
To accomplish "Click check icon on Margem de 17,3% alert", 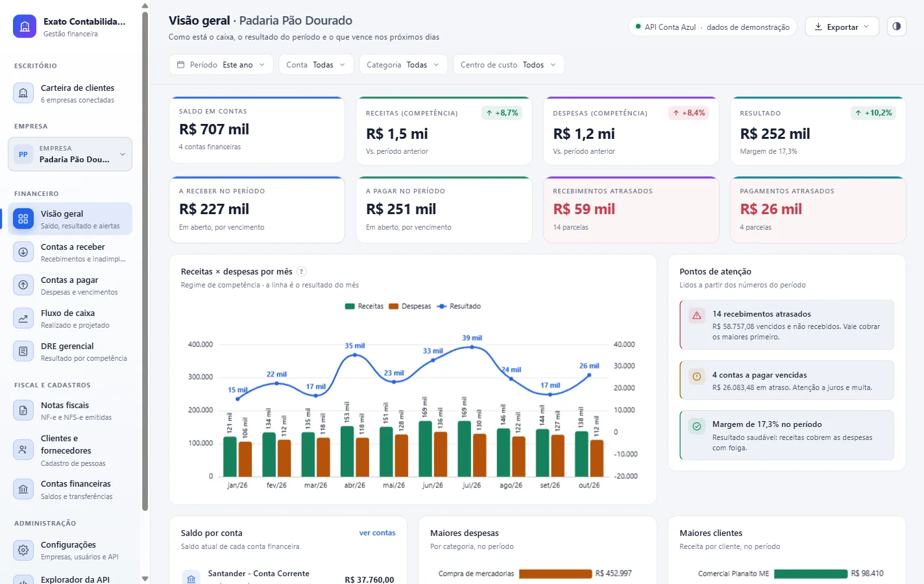I will (x=697, y=426).
